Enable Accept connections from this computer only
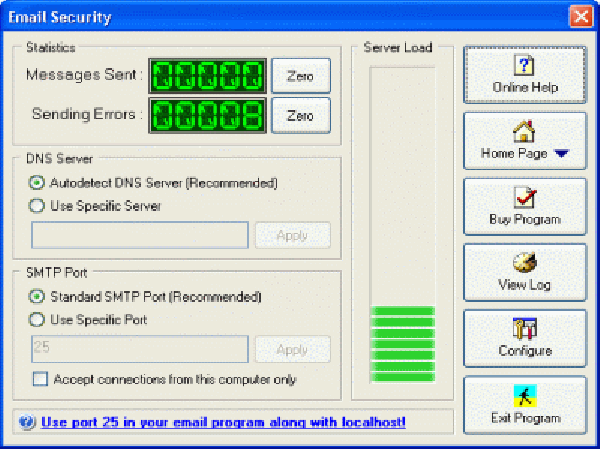 coord(40,379)
